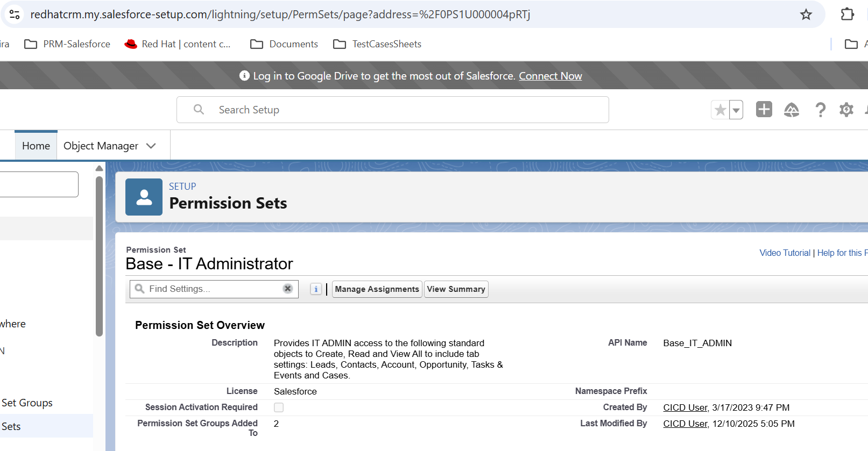868x451 pixels.
Task: Follow the Connect Now link
Action: 550,76
